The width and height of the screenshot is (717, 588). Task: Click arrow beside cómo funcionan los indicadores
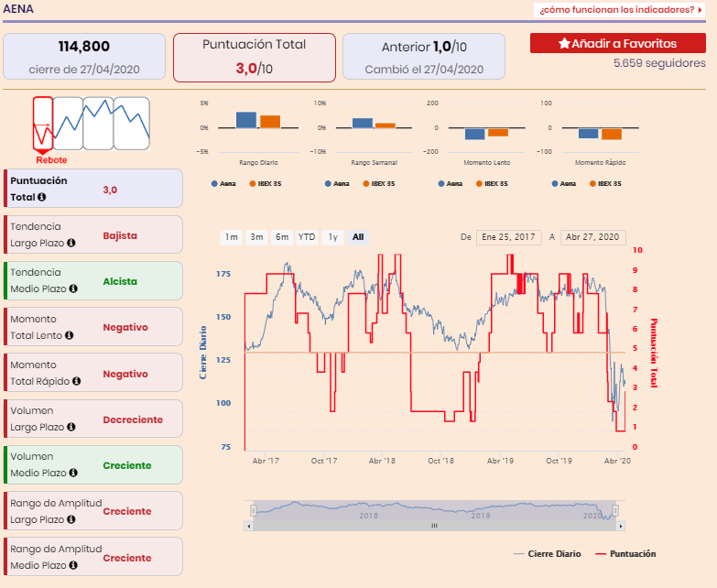[701, 9]
